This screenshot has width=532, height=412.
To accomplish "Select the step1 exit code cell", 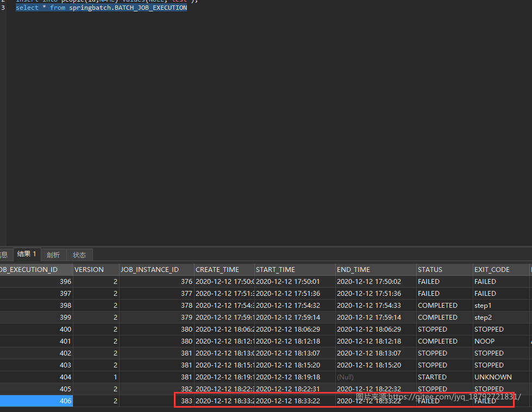I will coord(501,306).
